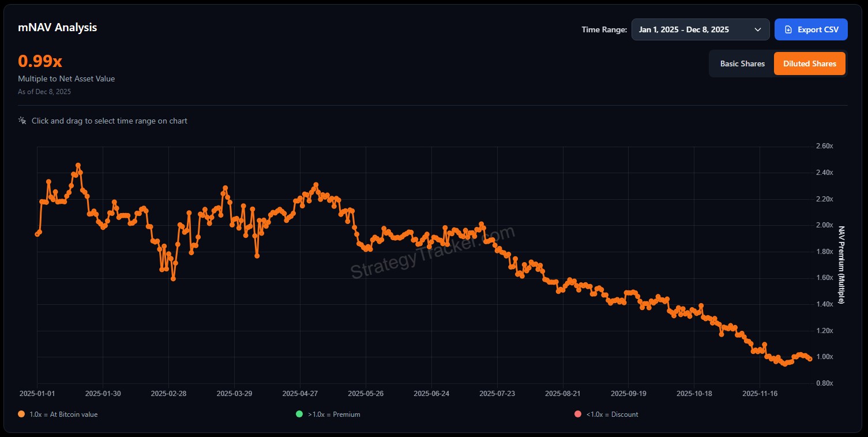Click the >1.0x = Premium legend label
This screenshot has width=868, height=437.
[335, 414]
